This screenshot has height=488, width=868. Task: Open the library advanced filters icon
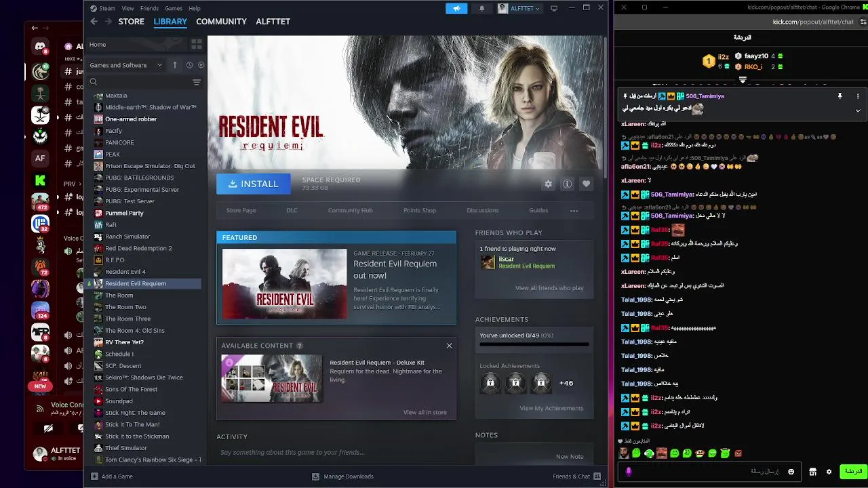197,82
